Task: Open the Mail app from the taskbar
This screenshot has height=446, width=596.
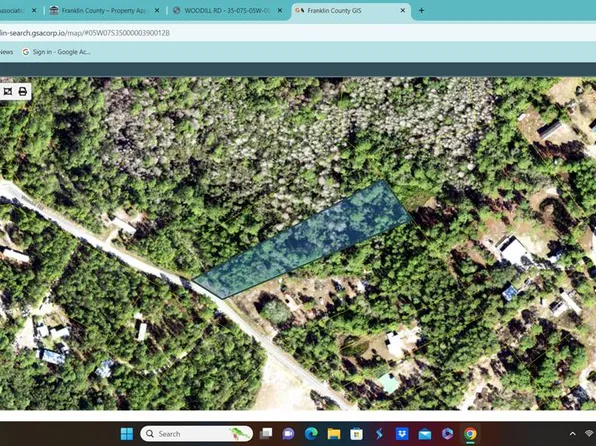Action: click(x=425, y=433)
